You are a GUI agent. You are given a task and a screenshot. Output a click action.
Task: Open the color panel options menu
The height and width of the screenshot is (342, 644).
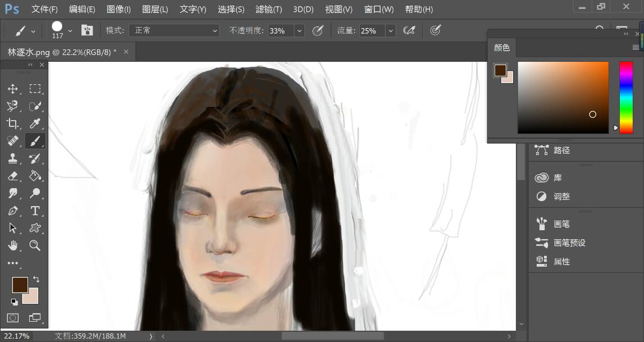coord(636,48)
